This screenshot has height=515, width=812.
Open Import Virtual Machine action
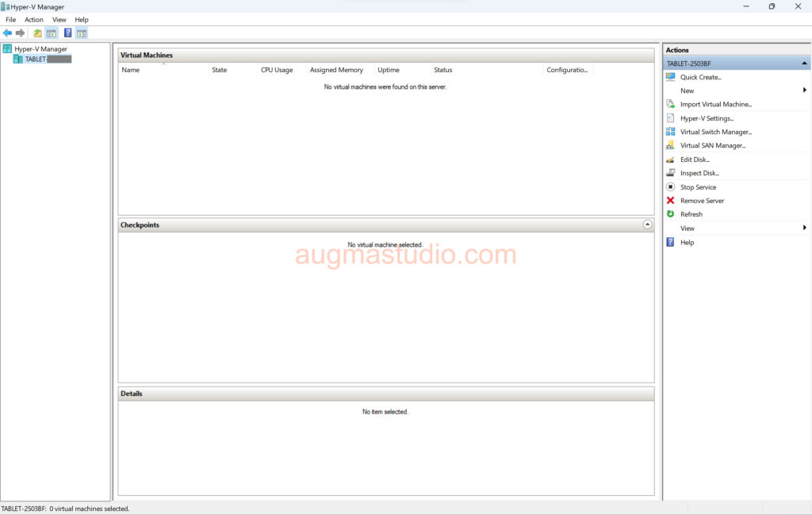[x=715, y=105]
